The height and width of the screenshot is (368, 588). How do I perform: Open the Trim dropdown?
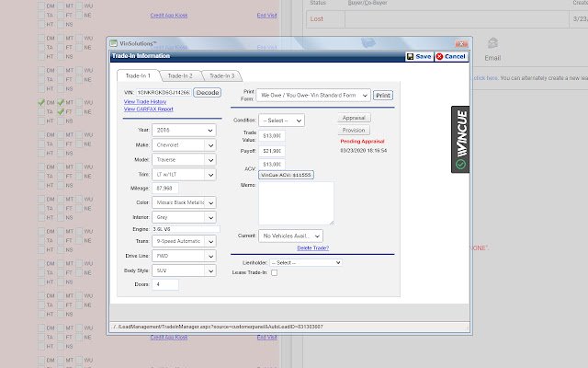point(184,174)
